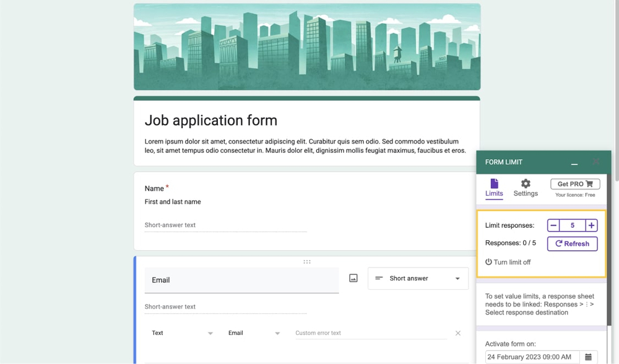619x364 pixels.
Task: Increase limit responses with plus button
Action: [x=591, y=226]
